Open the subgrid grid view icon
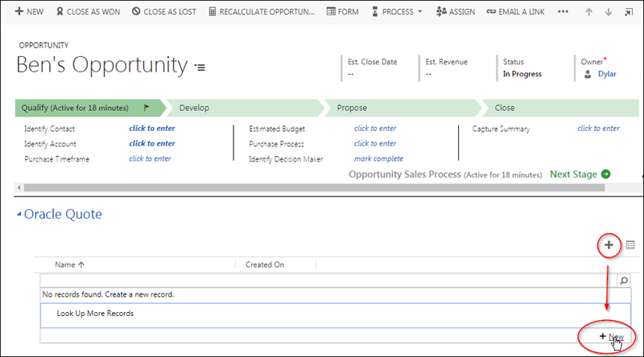This screenshot has height=357, width=644. pyautogui.click(x=630, y=245)
